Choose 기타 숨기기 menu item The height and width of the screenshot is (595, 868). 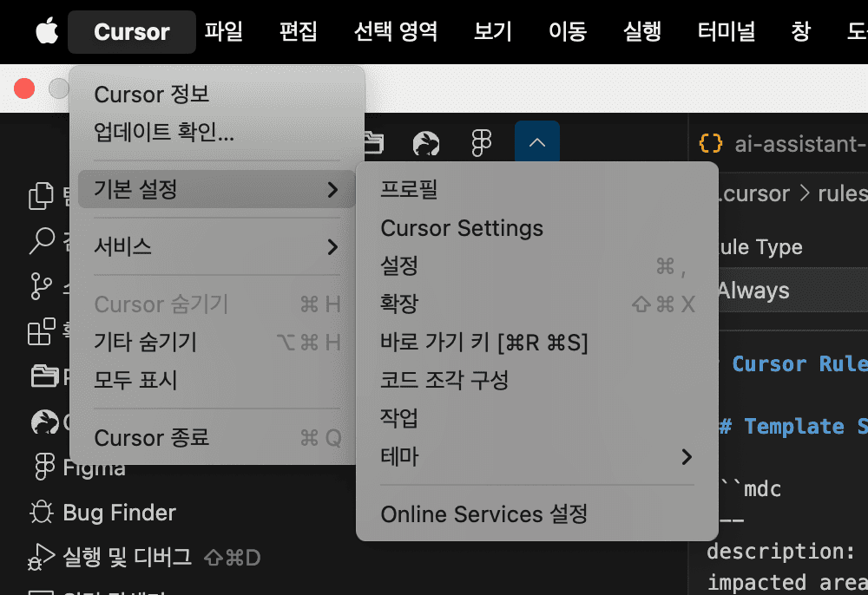point(216,343)
